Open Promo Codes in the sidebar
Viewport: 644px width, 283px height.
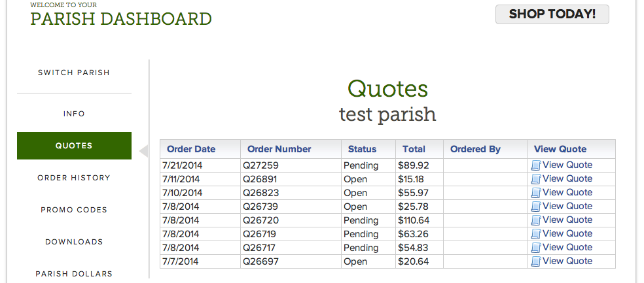(x=74, y=210)
